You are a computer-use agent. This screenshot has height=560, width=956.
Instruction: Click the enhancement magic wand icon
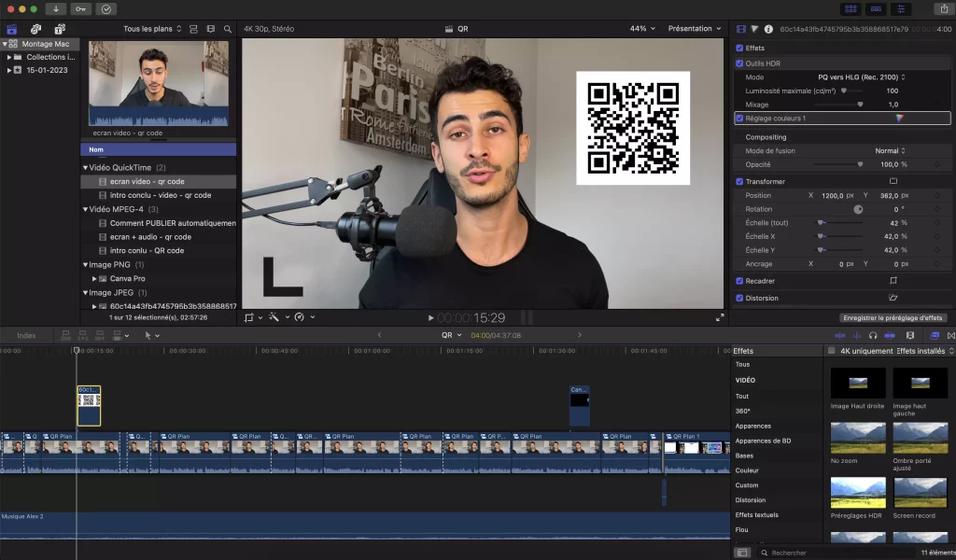pos(274,316)
